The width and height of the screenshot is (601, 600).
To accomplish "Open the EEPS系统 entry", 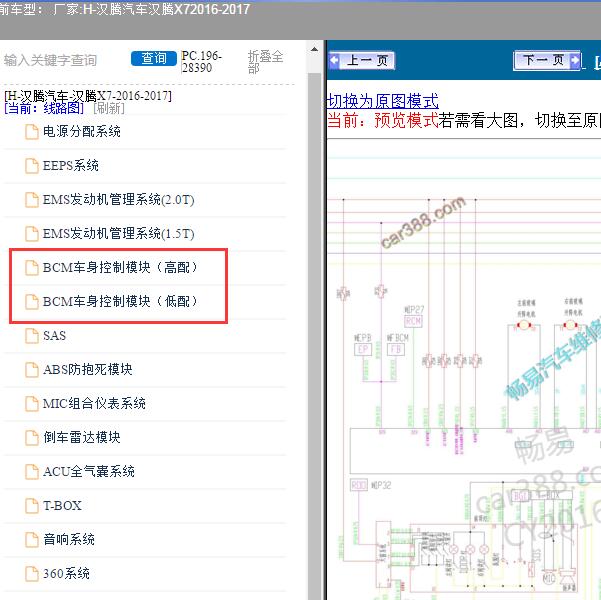I will [x=71, y=166].
